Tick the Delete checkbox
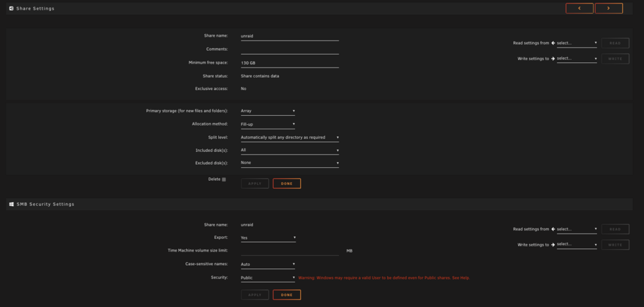Viewport: 644px width, 307px height. pyautogui.click(x=224, y=180)
